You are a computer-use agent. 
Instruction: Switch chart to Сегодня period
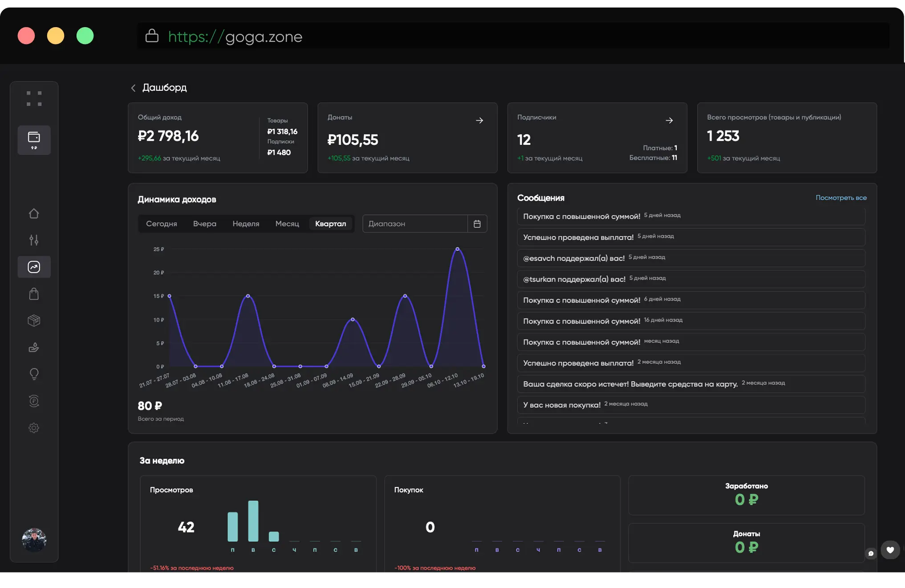point(161,224)
